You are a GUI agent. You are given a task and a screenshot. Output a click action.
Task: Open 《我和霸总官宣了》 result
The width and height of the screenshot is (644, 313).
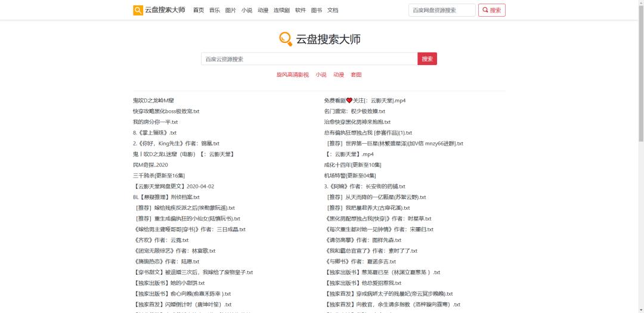[x=370, y=250]
